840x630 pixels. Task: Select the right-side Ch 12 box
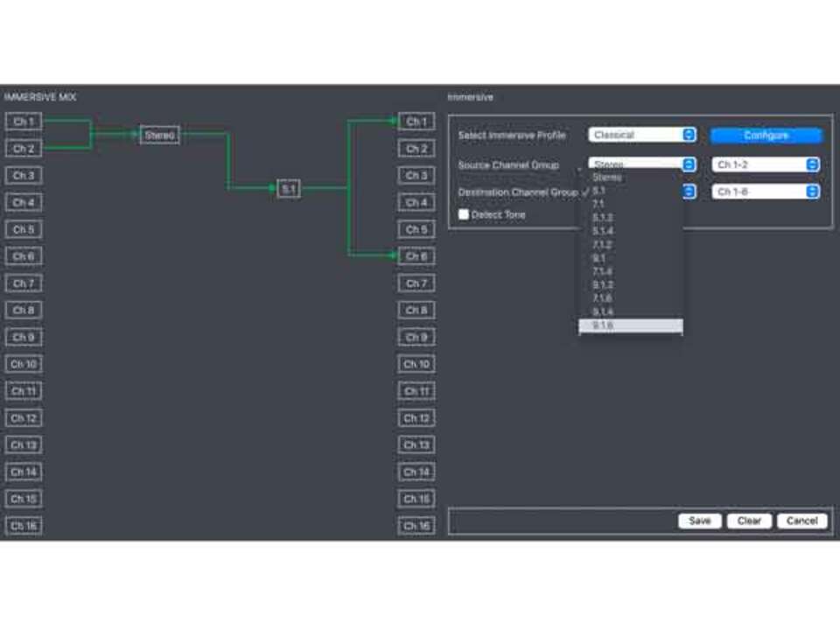416,418
